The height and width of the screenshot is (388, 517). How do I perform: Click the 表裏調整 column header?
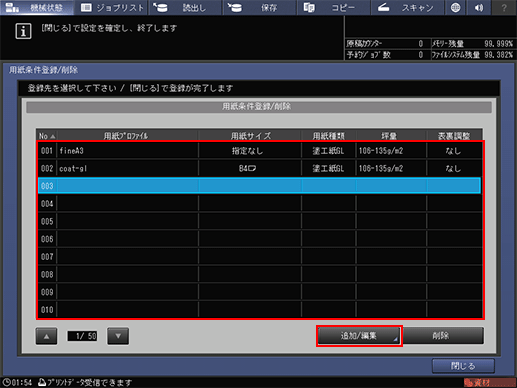pos(454,136)
